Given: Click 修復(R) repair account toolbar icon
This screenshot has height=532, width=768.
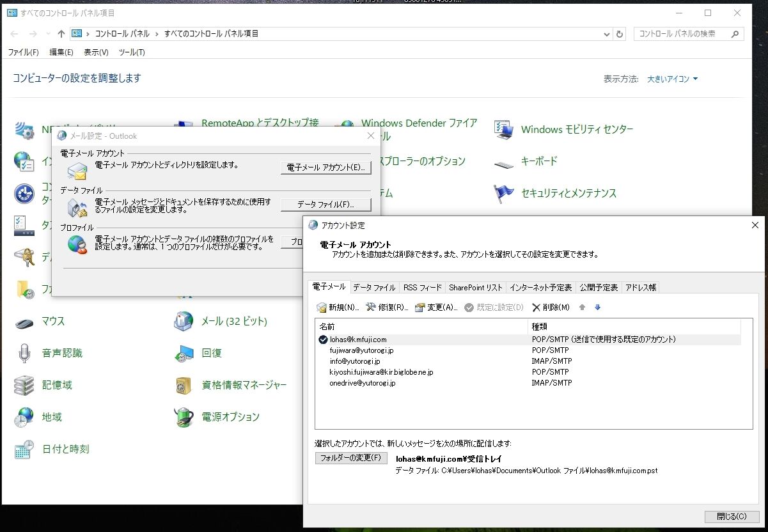Looking at the screenshot, I should [x=371, y=308].
